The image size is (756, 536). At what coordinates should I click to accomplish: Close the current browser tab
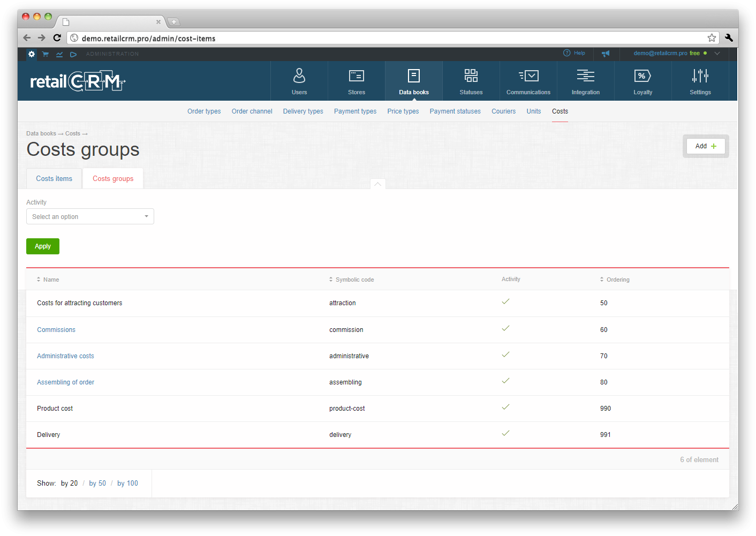coord(158,22)
